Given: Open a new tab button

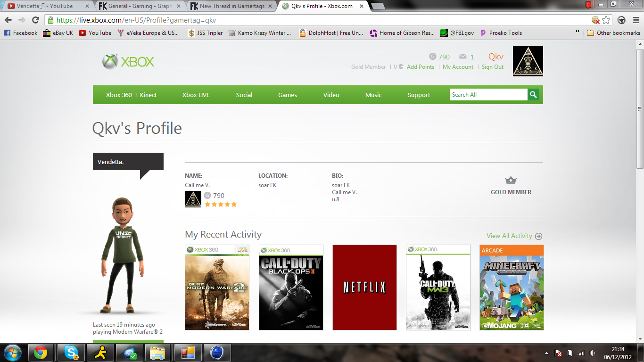Looking at the screenshot, I should click(378, 7).
